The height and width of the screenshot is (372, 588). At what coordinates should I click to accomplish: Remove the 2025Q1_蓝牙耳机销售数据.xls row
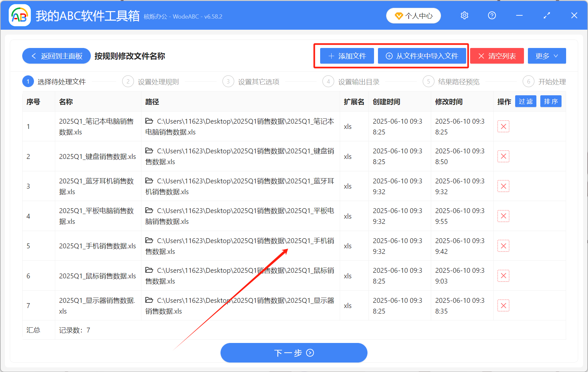(503, 186)
